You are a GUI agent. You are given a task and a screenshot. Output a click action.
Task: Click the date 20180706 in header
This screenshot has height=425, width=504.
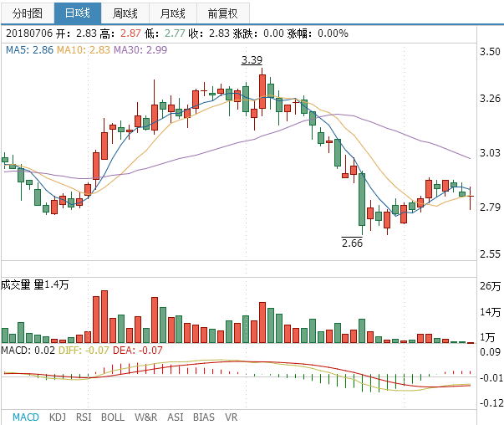[29, 33]
